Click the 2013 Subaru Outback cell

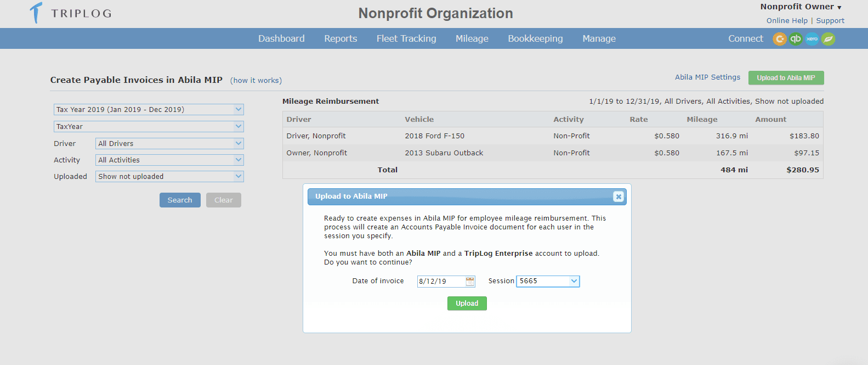pos(444,153)
